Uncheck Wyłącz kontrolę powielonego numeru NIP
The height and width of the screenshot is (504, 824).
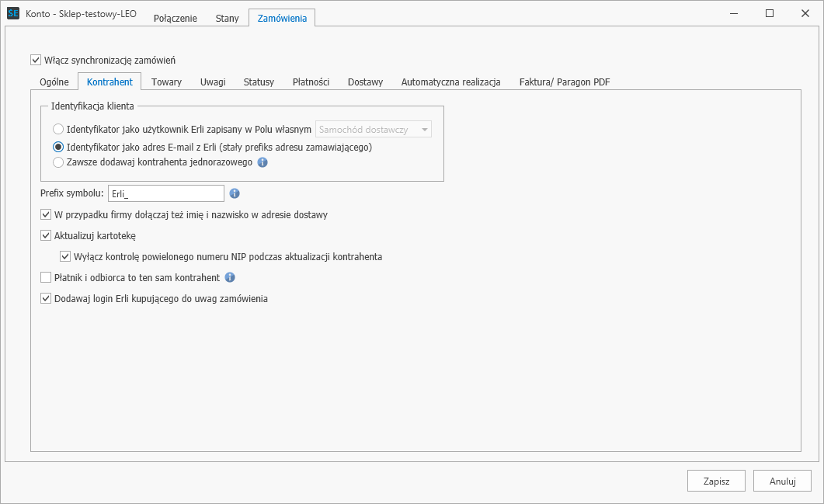(65, 256)
